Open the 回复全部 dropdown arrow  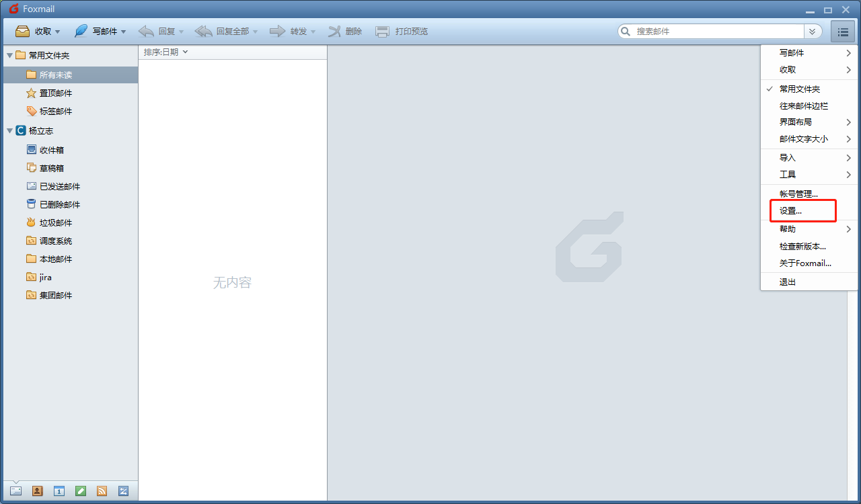pos(255,32)
